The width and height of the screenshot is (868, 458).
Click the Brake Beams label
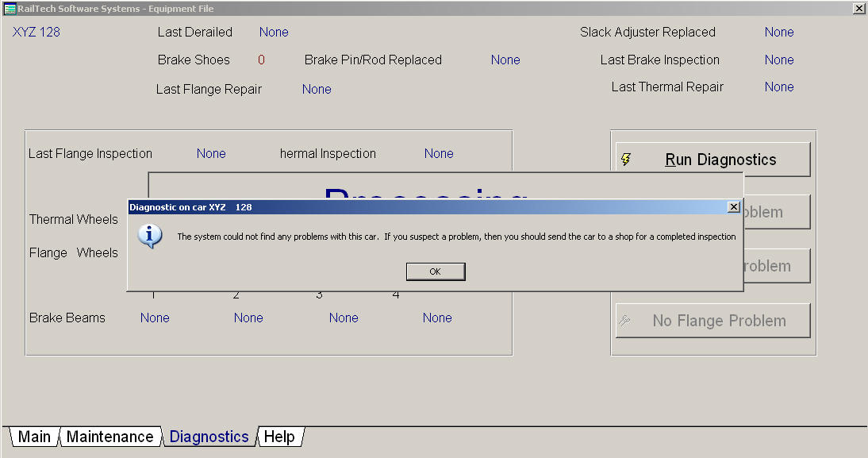(67, 318)
